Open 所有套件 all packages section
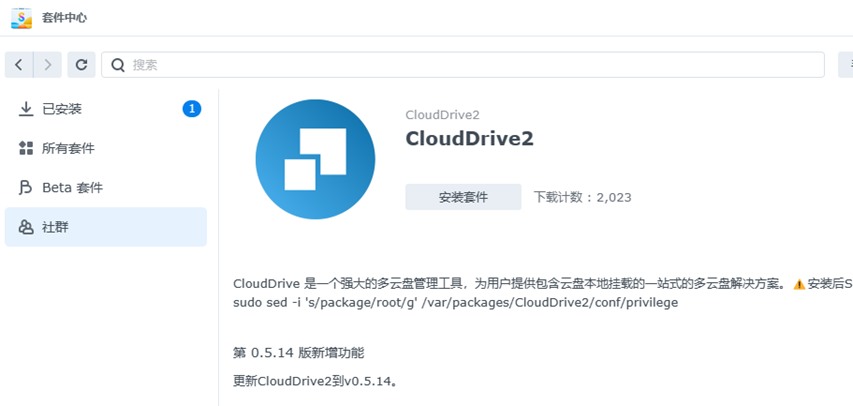 106,148
